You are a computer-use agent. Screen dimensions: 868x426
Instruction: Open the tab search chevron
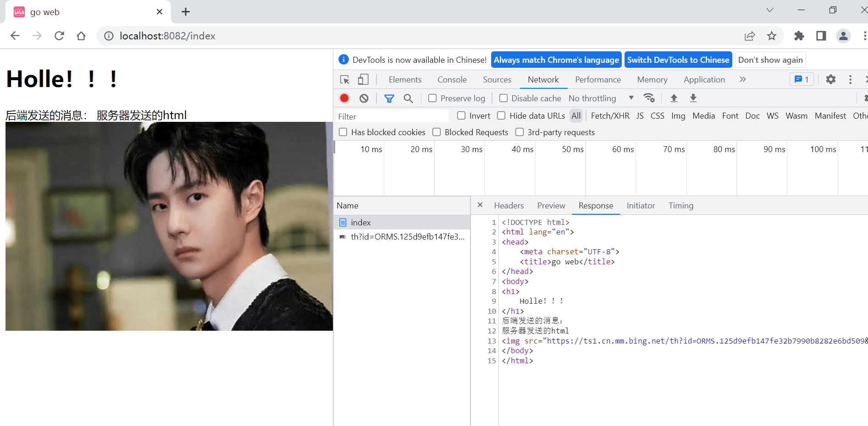[770, 10]
